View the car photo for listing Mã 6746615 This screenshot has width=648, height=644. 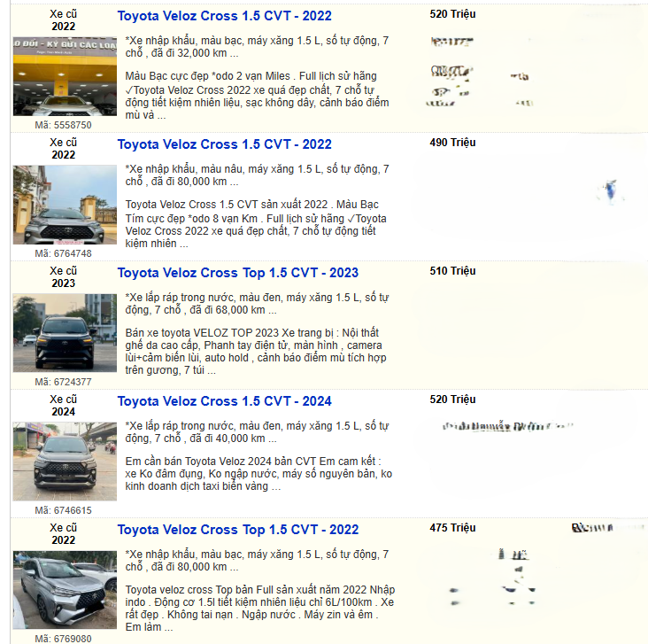click(65, 462)
